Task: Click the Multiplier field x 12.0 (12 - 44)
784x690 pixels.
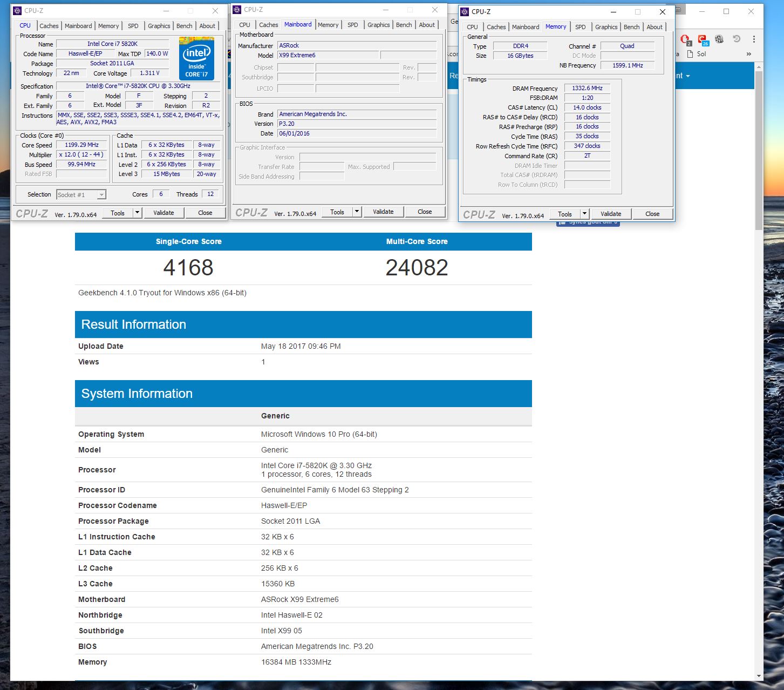Action: coord(82,154)
